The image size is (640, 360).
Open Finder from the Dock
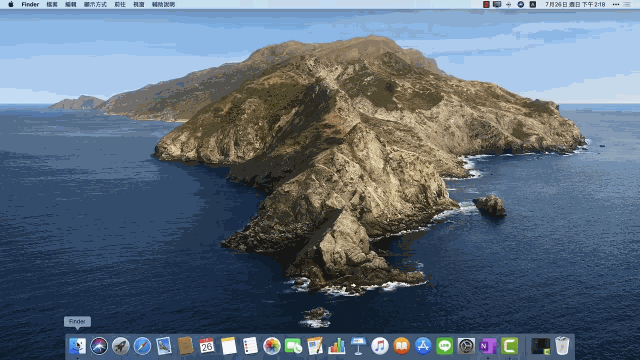pyautogui.click(x=77, y=346)
